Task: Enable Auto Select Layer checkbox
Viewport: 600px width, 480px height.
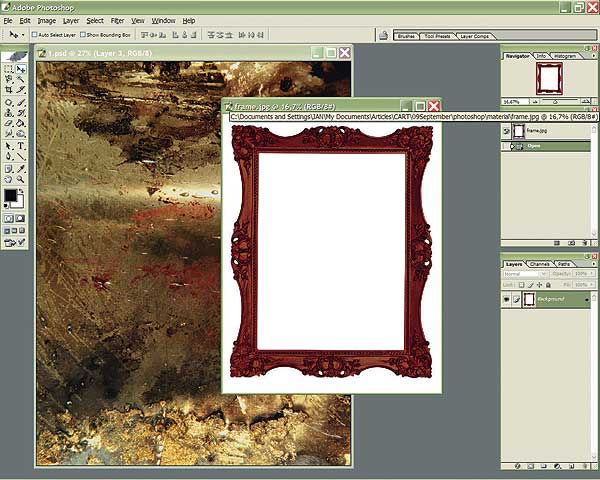Action: (x=36, y=34)
